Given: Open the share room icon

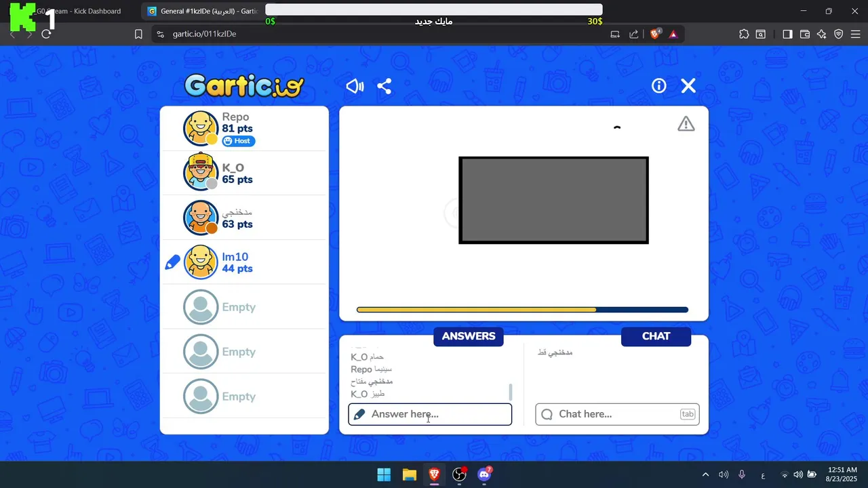Looking at the screenshot, I should [x=384, y=86].
